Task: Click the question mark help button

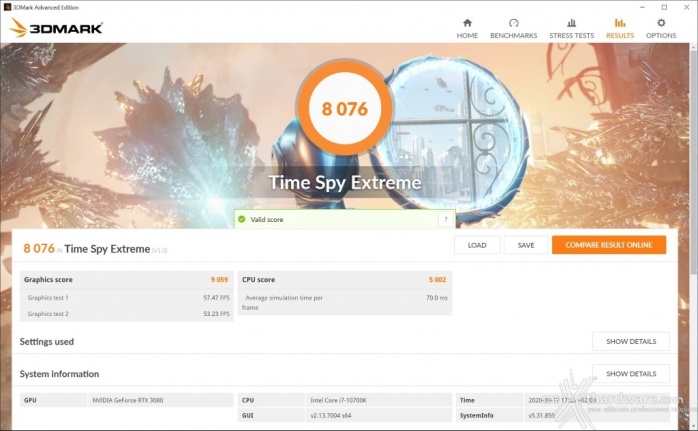Action: [446, 219]
